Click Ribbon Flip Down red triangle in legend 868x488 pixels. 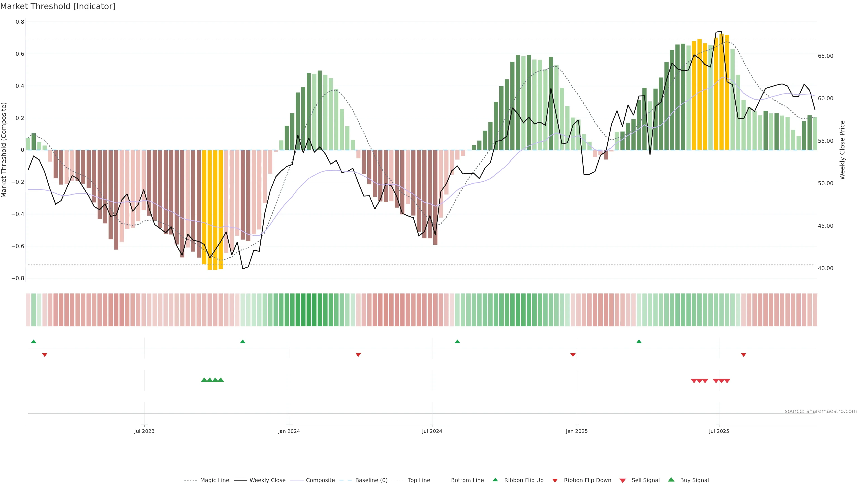pyautogui.click(x=555, y=481)
